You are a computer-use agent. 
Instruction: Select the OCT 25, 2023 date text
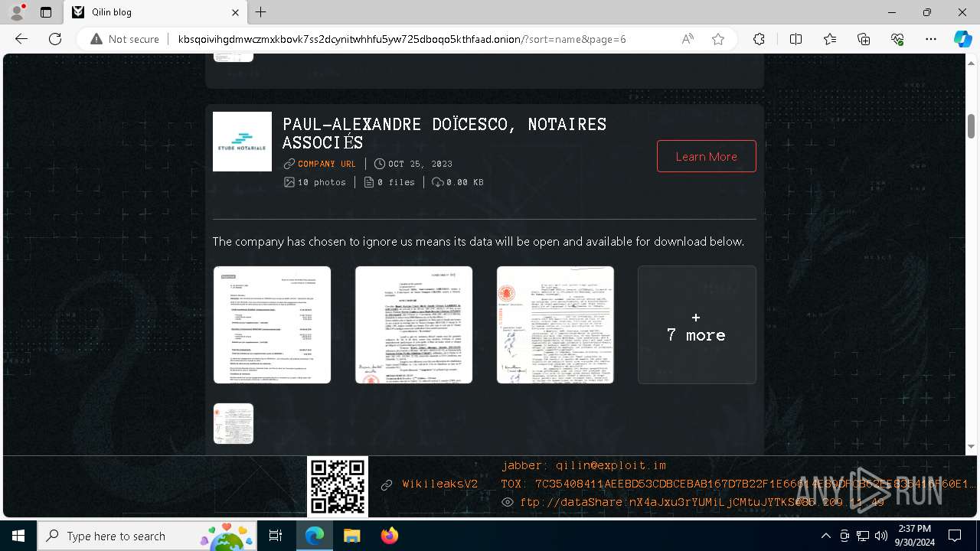coord(420,164)
